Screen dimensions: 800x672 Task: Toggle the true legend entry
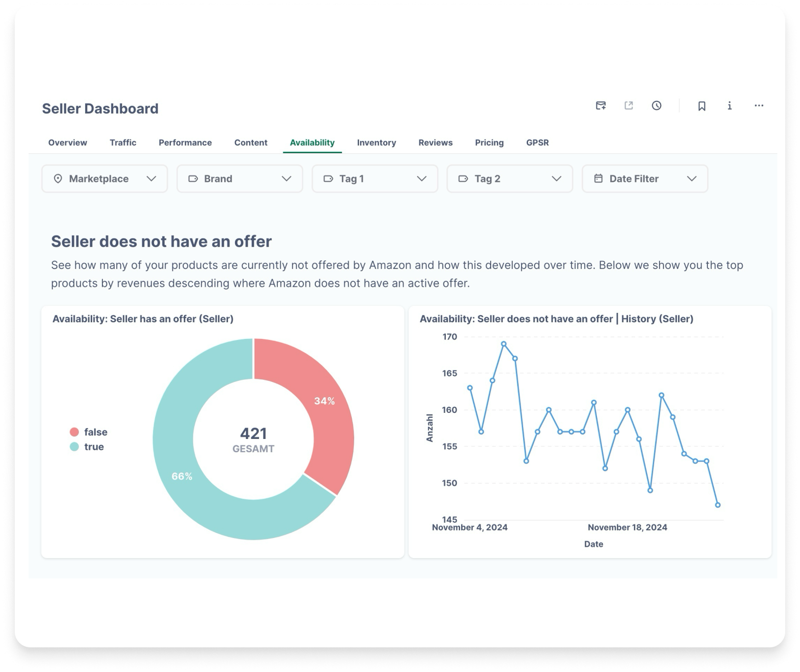click(x=87, y=447)
